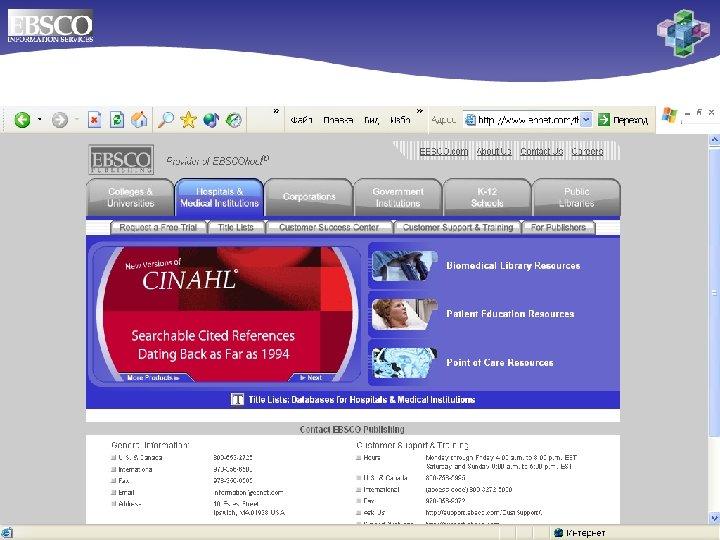720x540 pixels.
Task: Select the Hospitals & Medical Institutions tab
Action: [219, 197]
